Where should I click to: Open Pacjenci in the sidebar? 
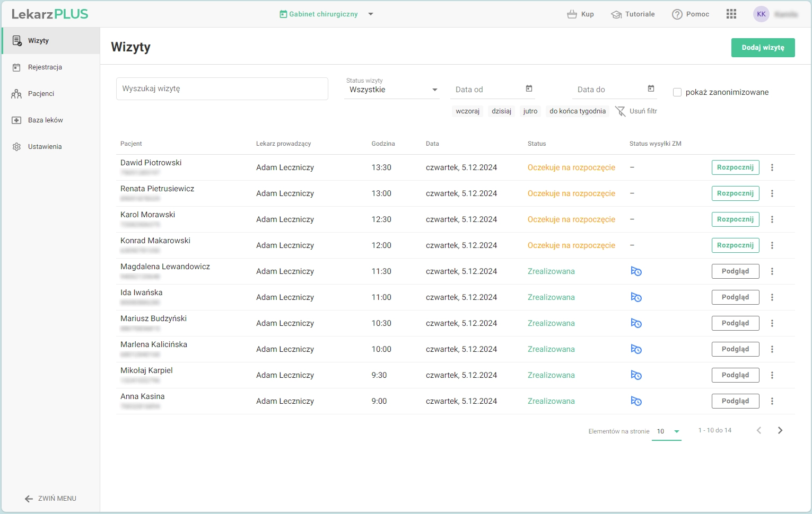coord(41,94)
